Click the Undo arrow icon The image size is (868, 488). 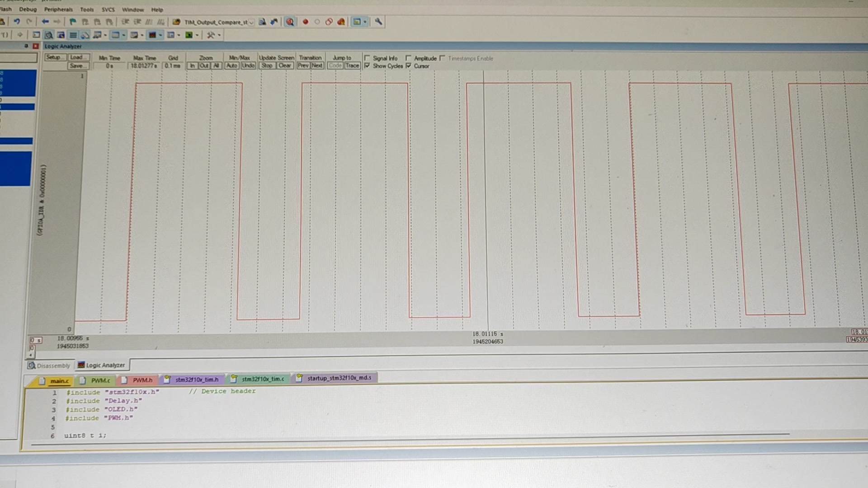click(x=17, y=21)
